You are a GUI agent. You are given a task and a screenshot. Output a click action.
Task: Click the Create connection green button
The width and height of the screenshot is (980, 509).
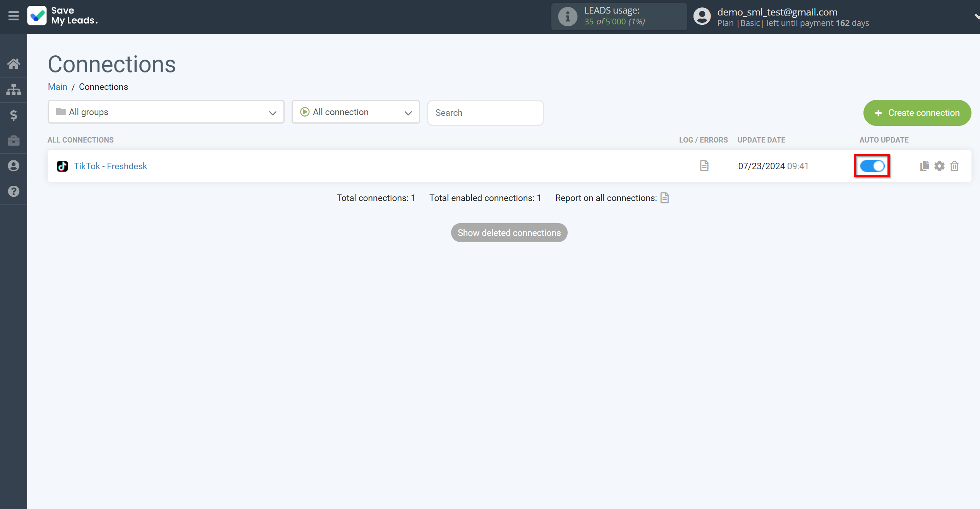click(x=916, y=112)
